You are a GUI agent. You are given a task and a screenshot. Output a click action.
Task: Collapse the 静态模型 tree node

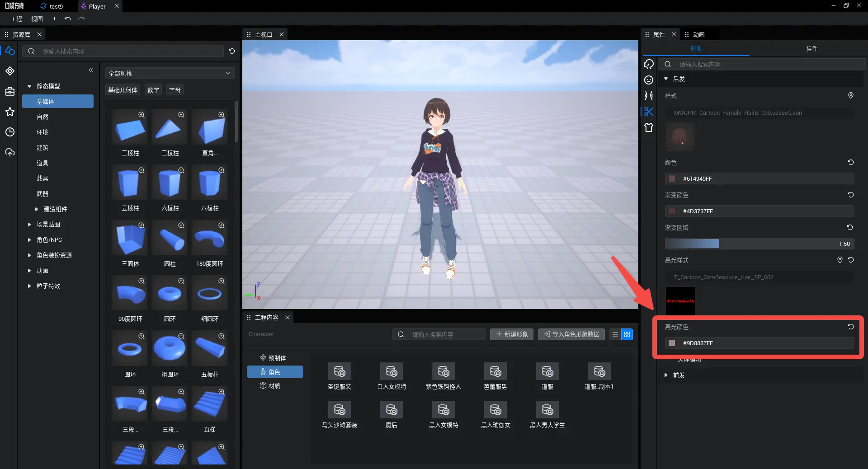point(29,86)
